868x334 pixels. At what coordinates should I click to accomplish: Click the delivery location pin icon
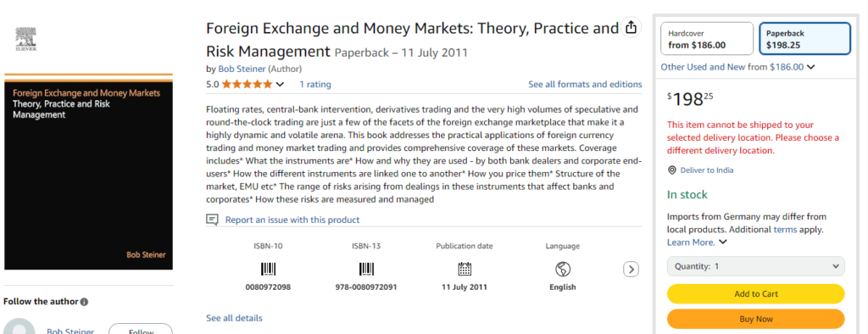(x=672, y=170)
